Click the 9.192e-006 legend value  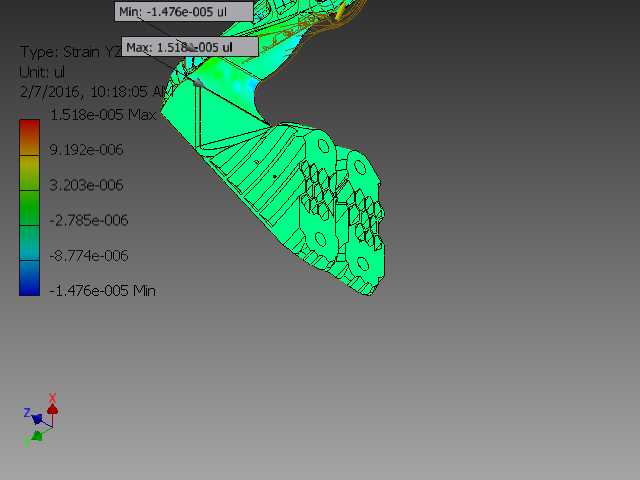coord(86,150)
